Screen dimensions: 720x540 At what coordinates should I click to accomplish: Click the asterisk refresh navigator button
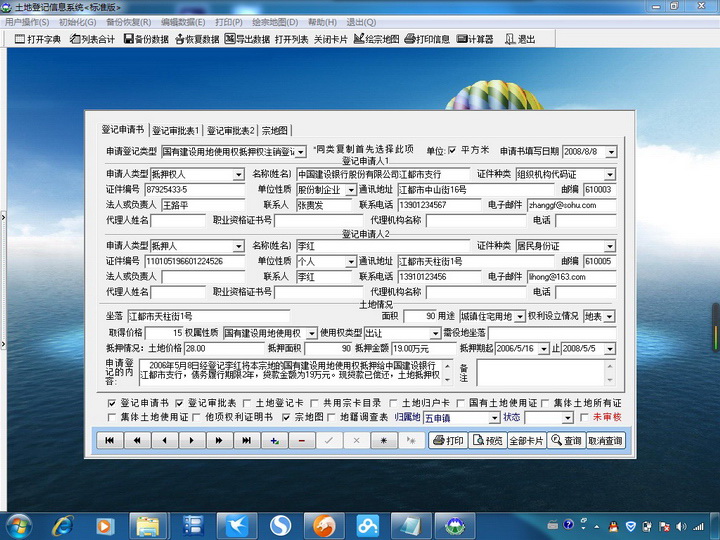(384, 441)
